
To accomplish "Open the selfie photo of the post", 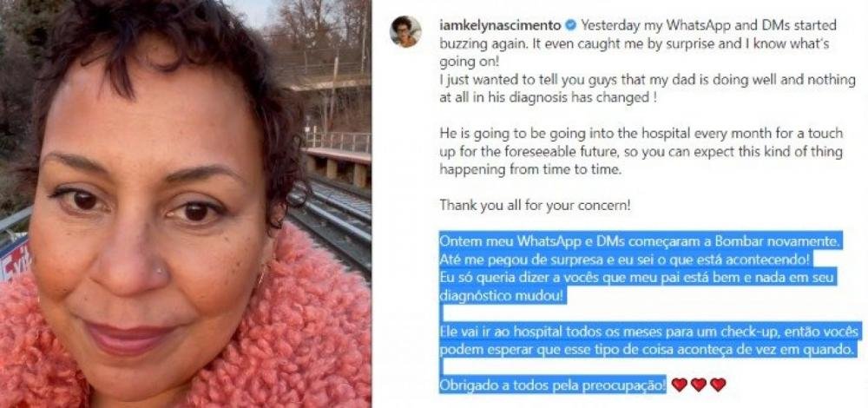I will pyautogui.click(x=186, y=204).
